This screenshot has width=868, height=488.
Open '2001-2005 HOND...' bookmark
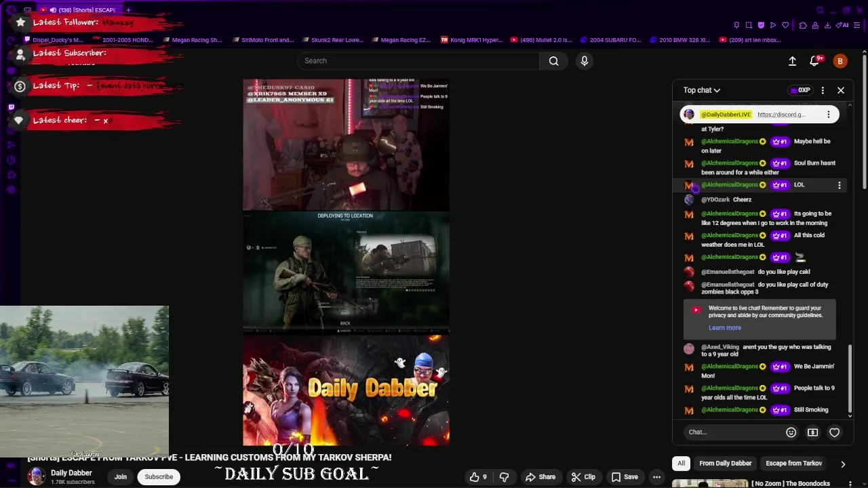point(123,40)
